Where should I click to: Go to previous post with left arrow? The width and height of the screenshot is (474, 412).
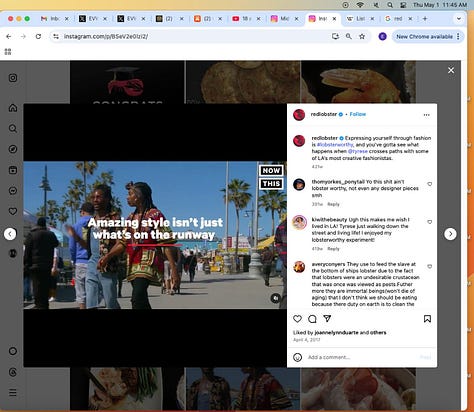(x=10, y=234)
